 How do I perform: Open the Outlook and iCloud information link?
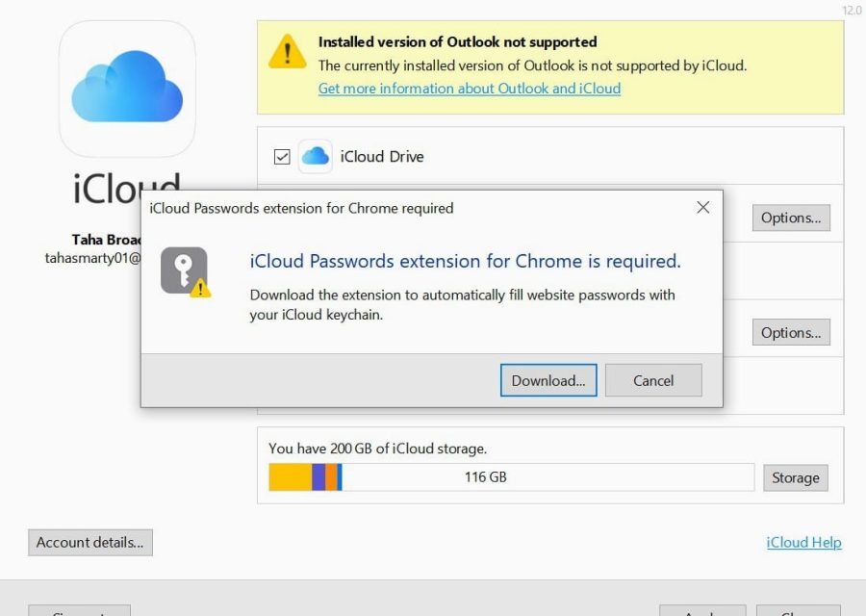click(x=468, y=89)
